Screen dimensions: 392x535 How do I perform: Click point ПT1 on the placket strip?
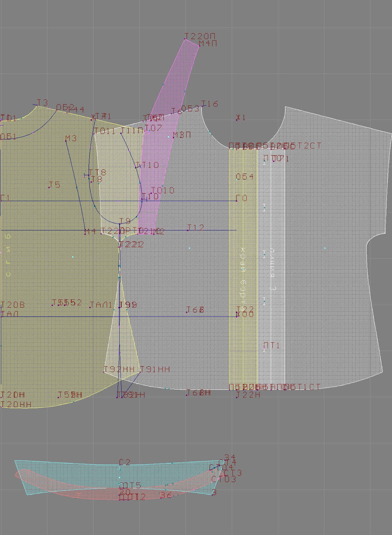coord(265,348)
